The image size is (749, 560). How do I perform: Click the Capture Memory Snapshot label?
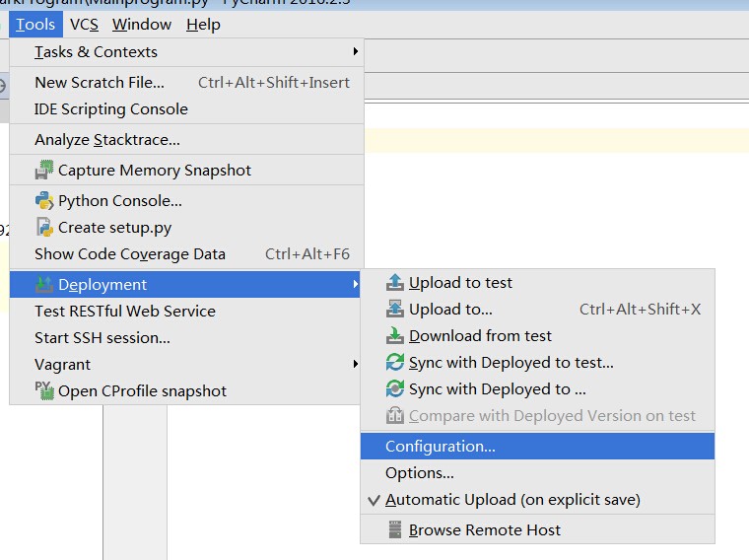click(x=155, y=171)
